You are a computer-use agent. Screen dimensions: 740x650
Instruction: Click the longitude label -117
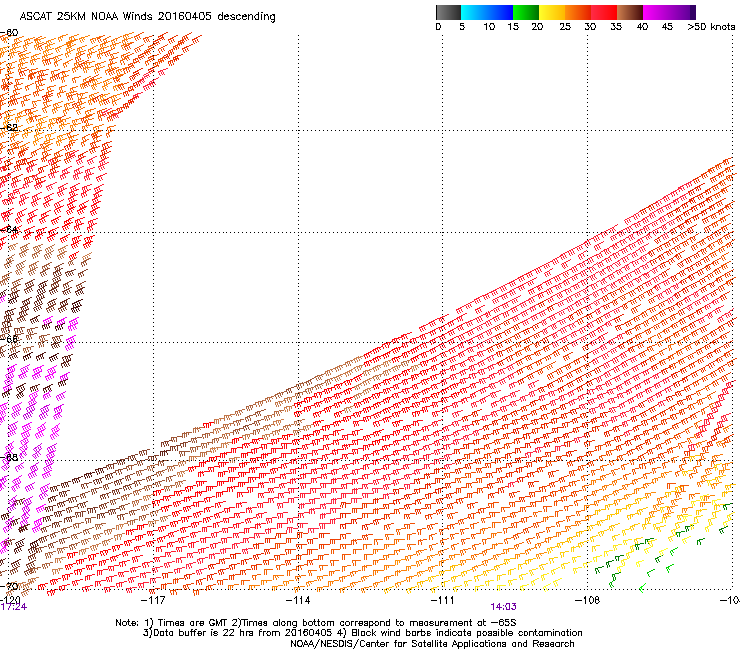click(153, 600)
